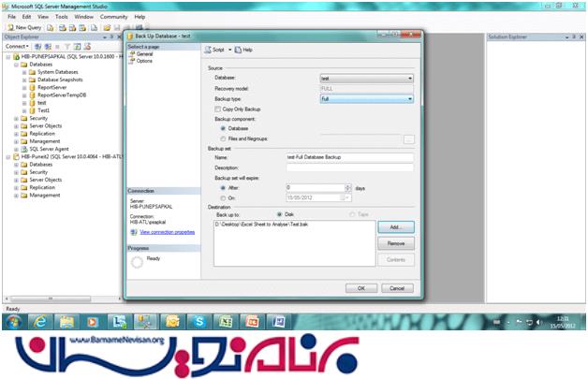This screenshot has height=379, width=588.
Task: Toggle the Copy Only Backup checkbox
Action: [x=217, y=109]
